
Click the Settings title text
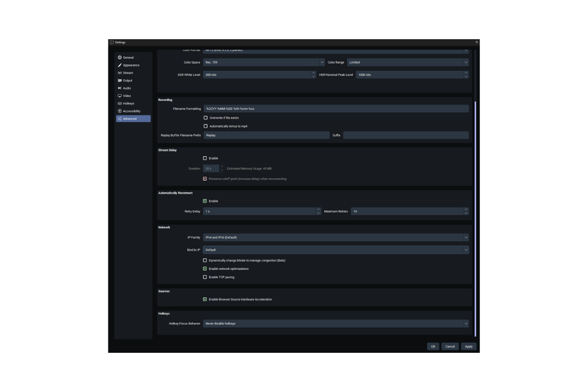tap(121, 42)
